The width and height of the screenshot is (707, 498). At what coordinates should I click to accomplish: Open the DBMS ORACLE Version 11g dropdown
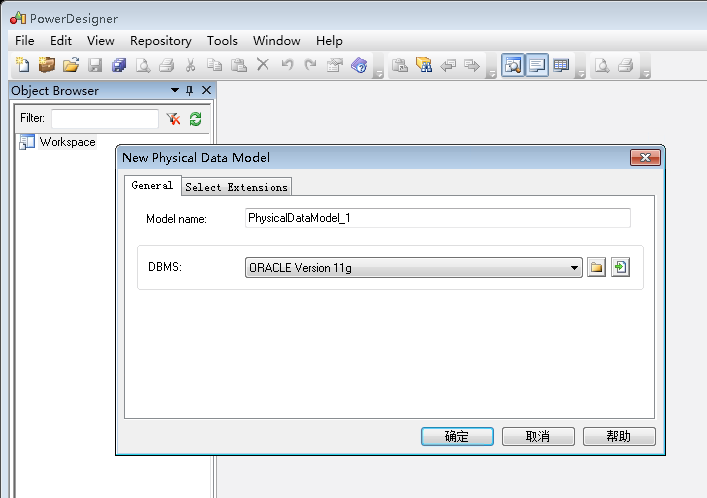pyautogui.click(x=413, y=267)
